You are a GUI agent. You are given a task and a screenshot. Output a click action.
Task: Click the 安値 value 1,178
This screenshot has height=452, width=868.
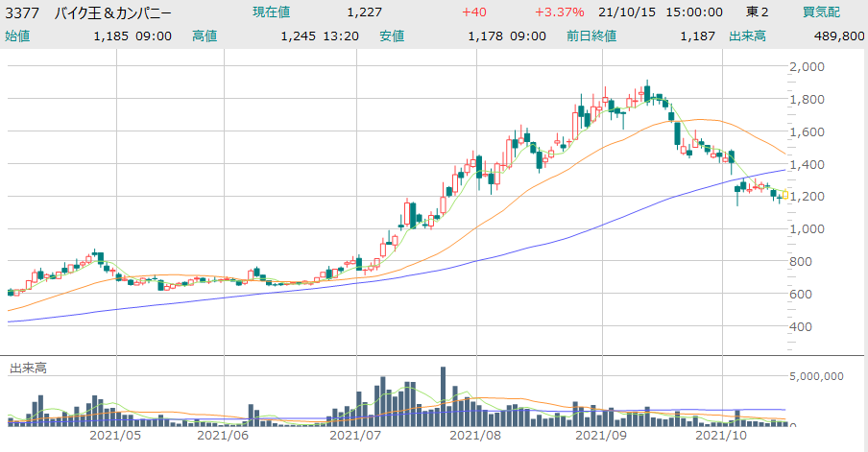click(484, 36)
